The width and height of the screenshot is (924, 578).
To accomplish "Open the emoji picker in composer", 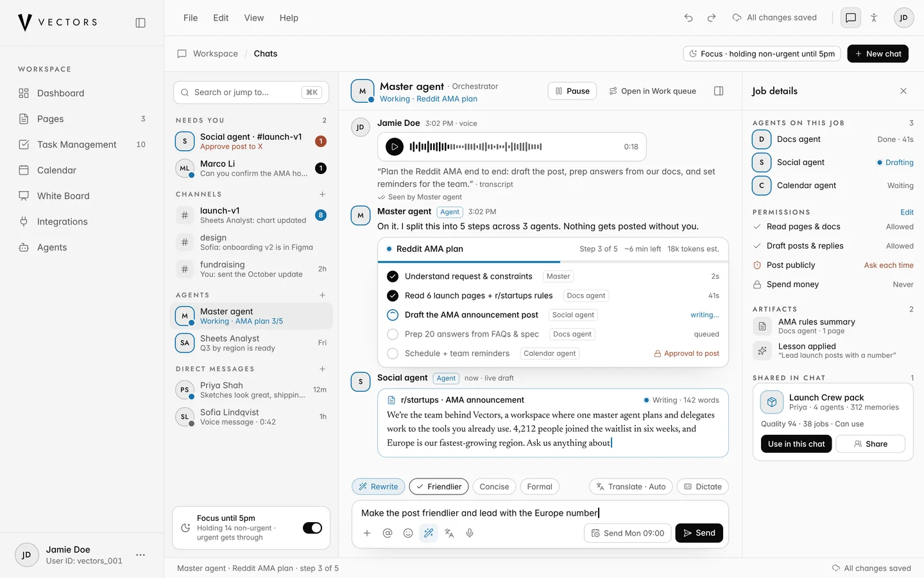I will [x=408, y=533].
